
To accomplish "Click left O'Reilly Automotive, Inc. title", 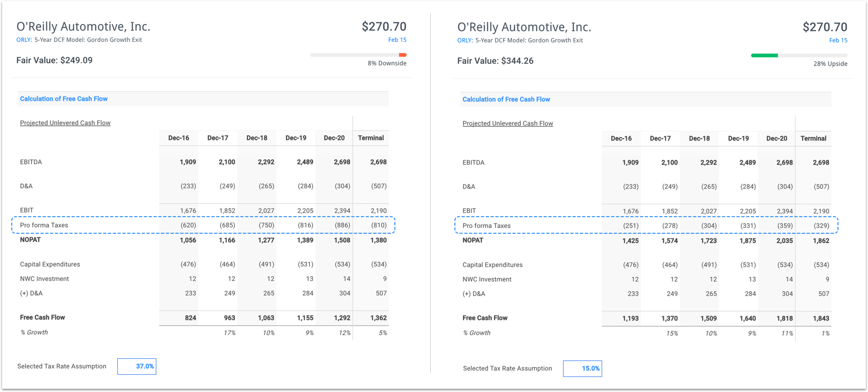I will pos(84,26).
